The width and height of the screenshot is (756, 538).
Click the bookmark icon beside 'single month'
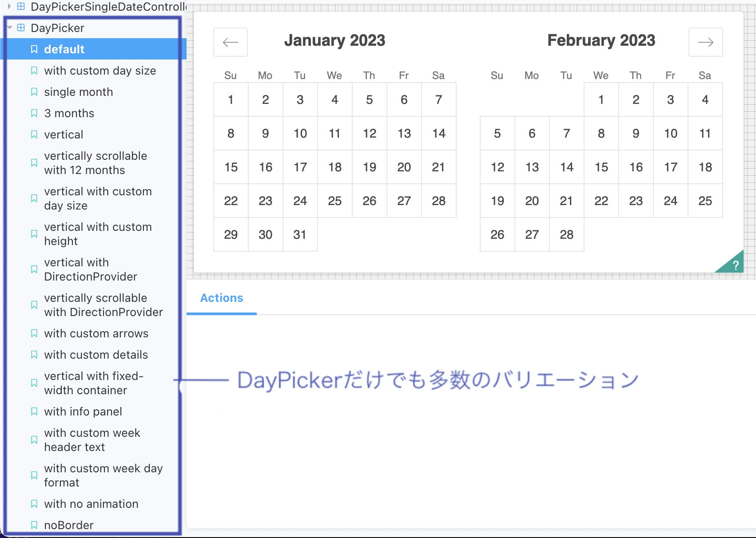pos(34,92)
